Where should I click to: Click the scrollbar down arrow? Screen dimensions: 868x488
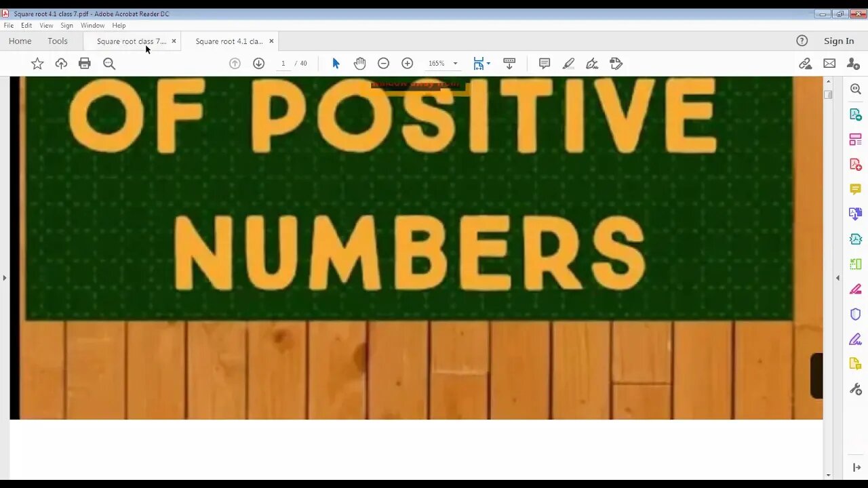pos(828,475)
